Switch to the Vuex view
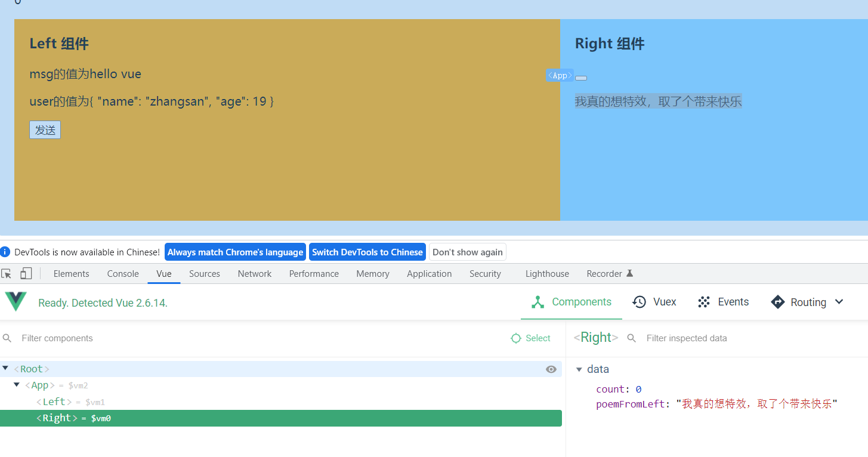This screenshot has height=457, width=868. (x=654, y=302)
